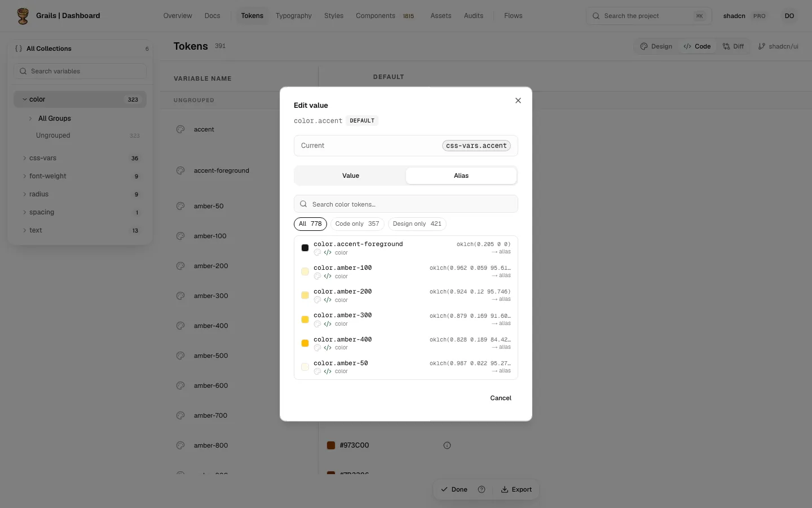The height and width of the screenshot is (508, 812).
Task: Filter by Design only 421 tokens
Action: coord(417,224)
